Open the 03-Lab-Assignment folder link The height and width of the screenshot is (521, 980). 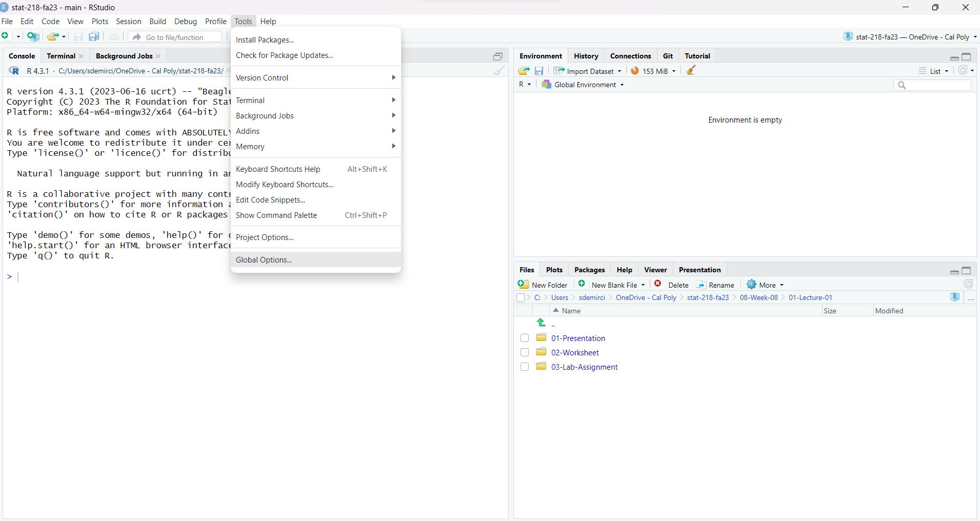[584, 367]
